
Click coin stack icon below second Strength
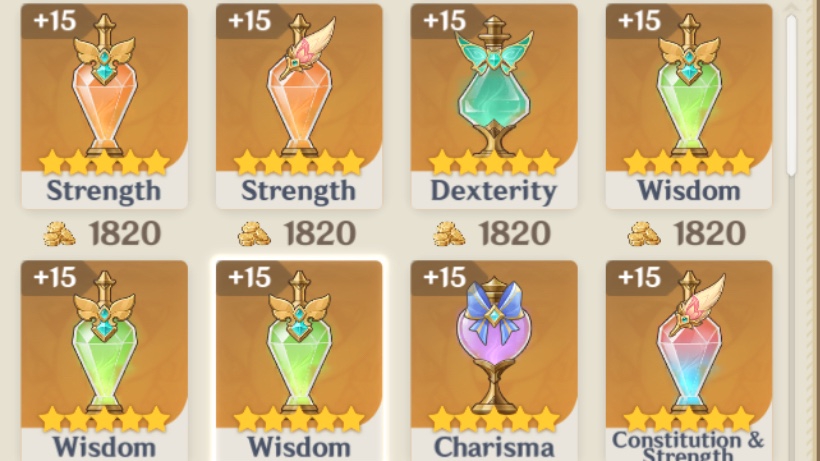coord(254,234)
